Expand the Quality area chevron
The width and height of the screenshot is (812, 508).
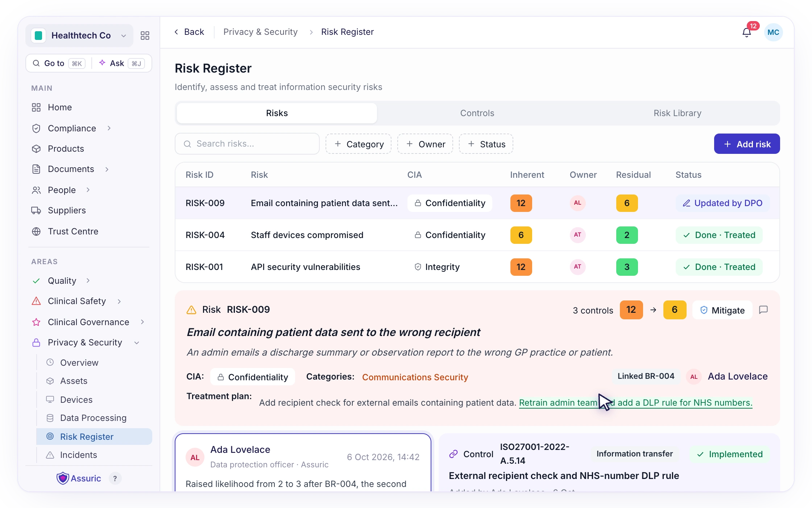point(88,280)
